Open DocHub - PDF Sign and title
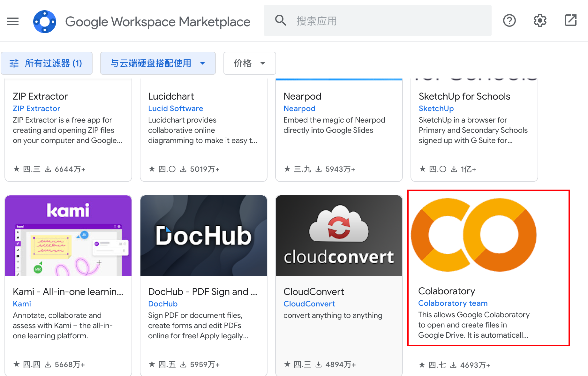Image resolution: width=588 pixels, height=376 pixels. coord(203,292)
